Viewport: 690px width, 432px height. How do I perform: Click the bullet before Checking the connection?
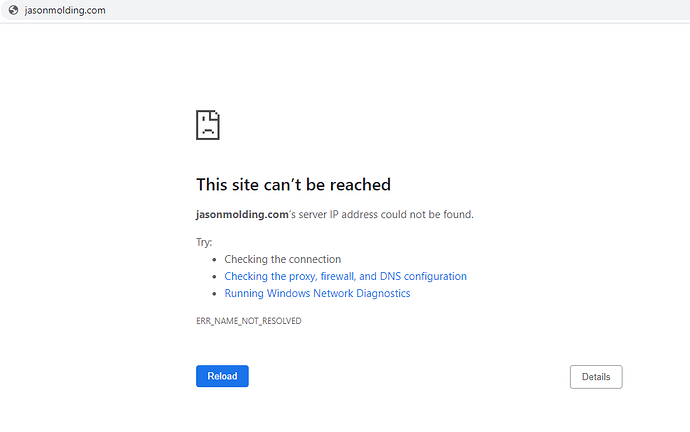[x=214, y=260]
